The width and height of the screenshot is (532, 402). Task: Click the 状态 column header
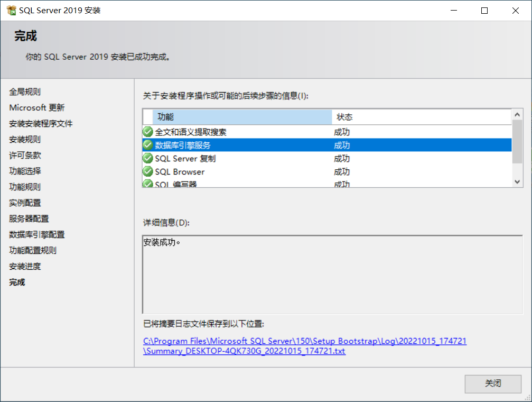click(422, 117)
